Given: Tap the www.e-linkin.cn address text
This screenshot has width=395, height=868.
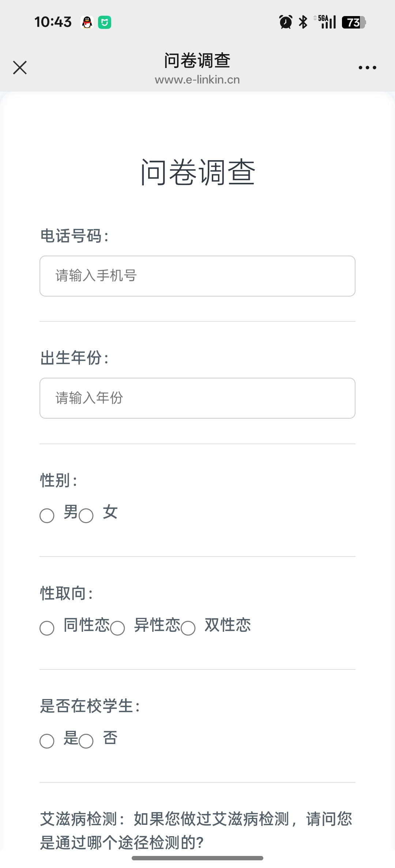Looking at the screenshot, I should pyautogui.click(x=197, y=80).
